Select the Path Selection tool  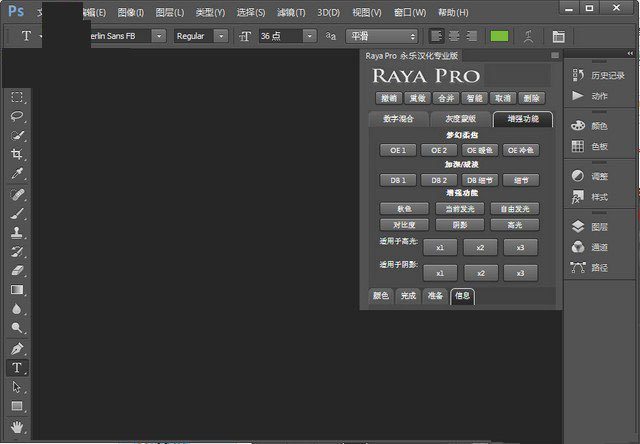pyautogui.click(x=17, y=386)
